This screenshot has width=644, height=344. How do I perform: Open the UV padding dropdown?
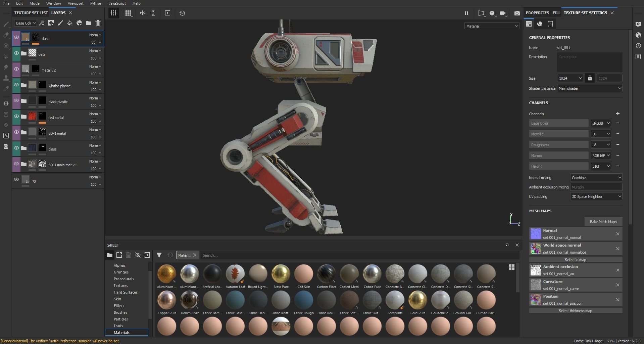point(596,197)
